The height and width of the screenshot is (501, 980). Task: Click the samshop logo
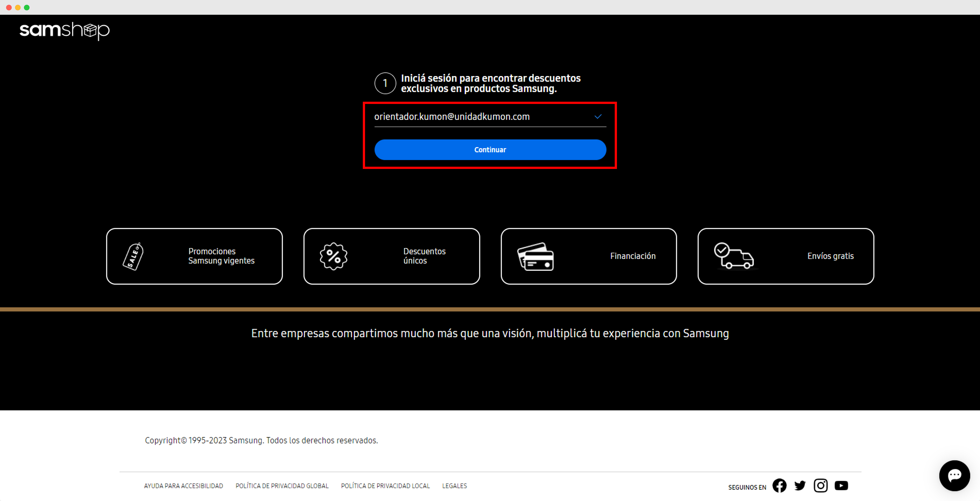pos(64,30)
